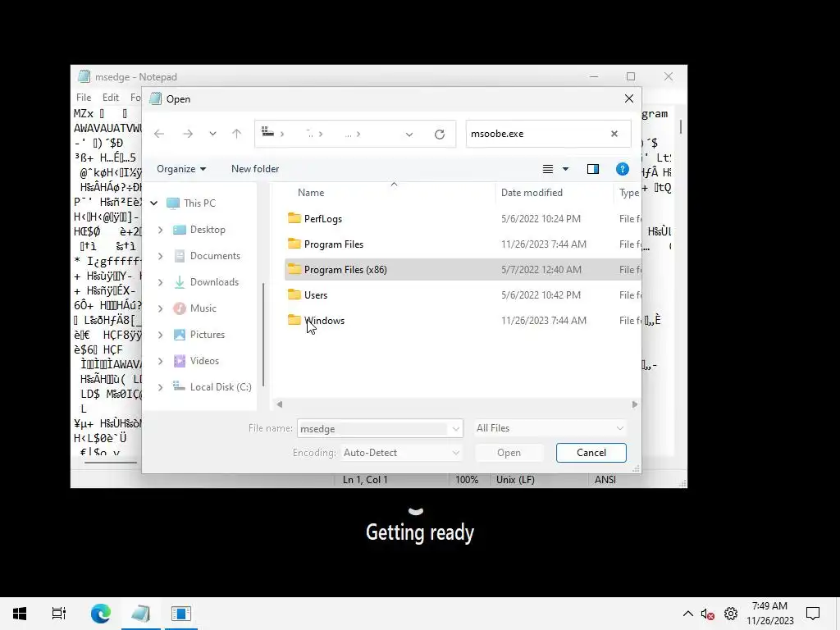The height and width of the screenshot is (630, 840).
Task: Switch to Notepad taskbar icon
Action: (141, 614)
